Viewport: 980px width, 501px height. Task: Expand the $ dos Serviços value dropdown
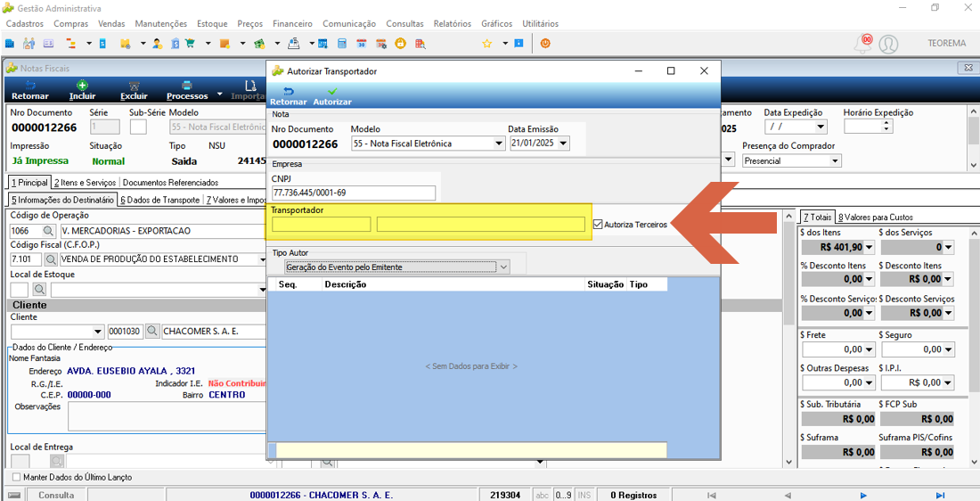(x=949, y=248)
